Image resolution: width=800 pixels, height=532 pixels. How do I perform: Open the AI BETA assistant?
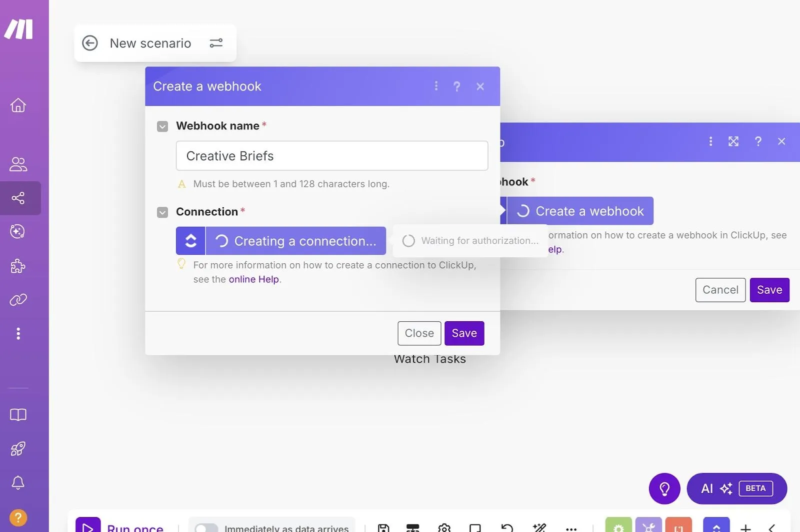[x=737, y=489]
